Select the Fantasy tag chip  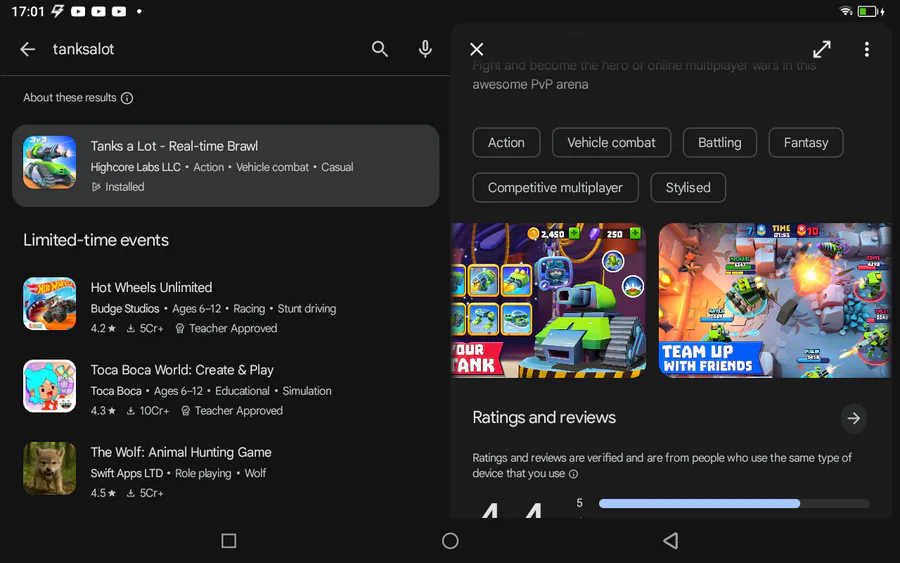click(806, 142)
